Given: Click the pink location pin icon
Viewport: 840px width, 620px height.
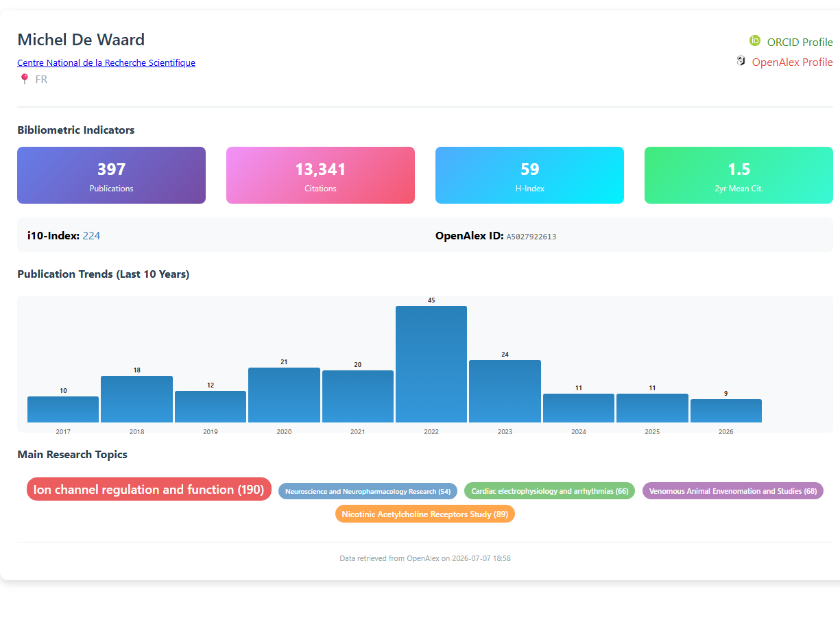Looking at the screenshot, I should [25, 79].
